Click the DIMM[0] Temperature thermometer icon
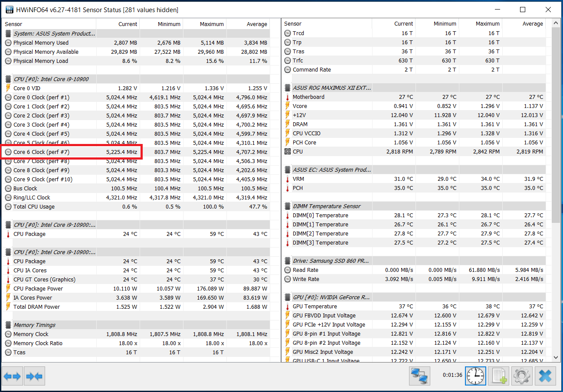 [x=287, y=215]
